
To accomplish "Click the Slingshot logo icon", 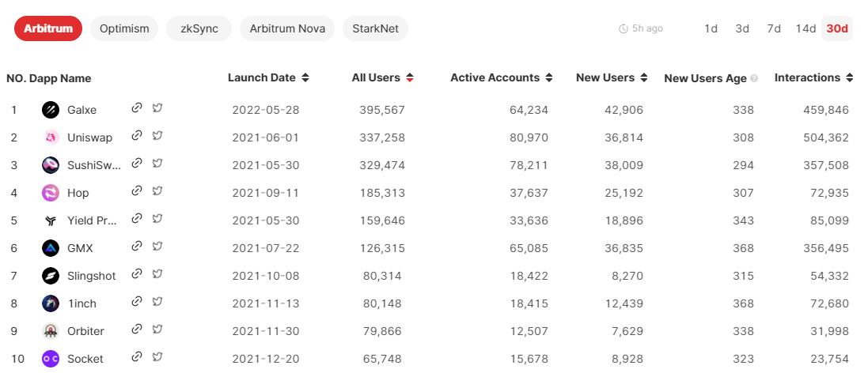I will coord(51,276).
